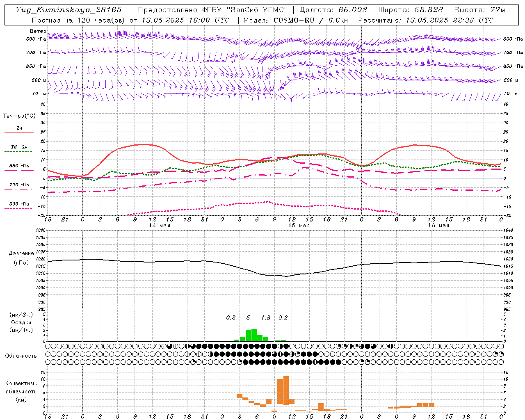Click the Конвективн. convective cloud label
Screen dimensions: 525x420
point(21,383)
